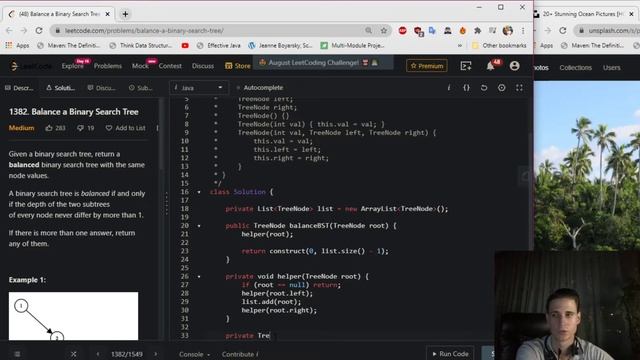
Task: Close the Balance a Binary Search Tree tab
Action: pos(108,14)
